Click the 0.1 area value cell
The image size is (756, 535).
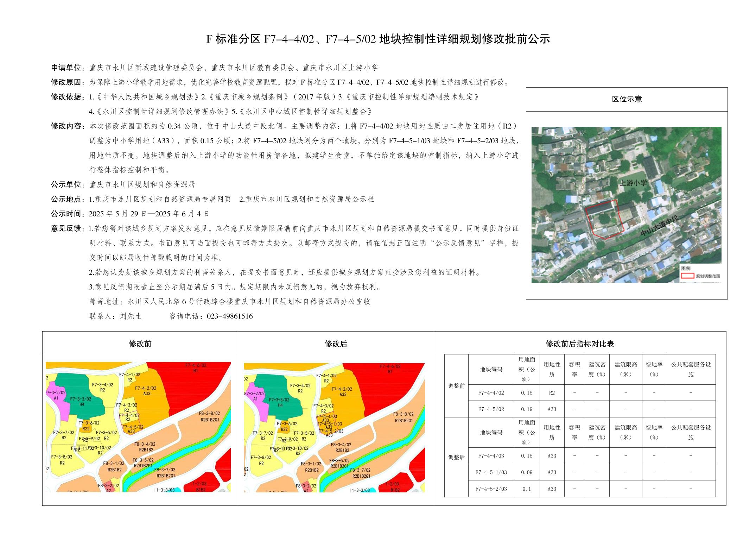(x=527, y=489)
